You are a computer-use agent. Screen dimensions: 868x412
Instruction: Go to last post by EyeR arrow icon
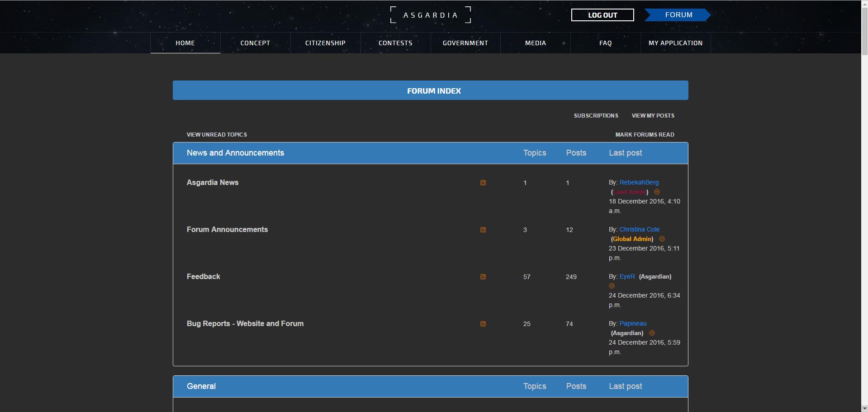click(x=612, y=286)
